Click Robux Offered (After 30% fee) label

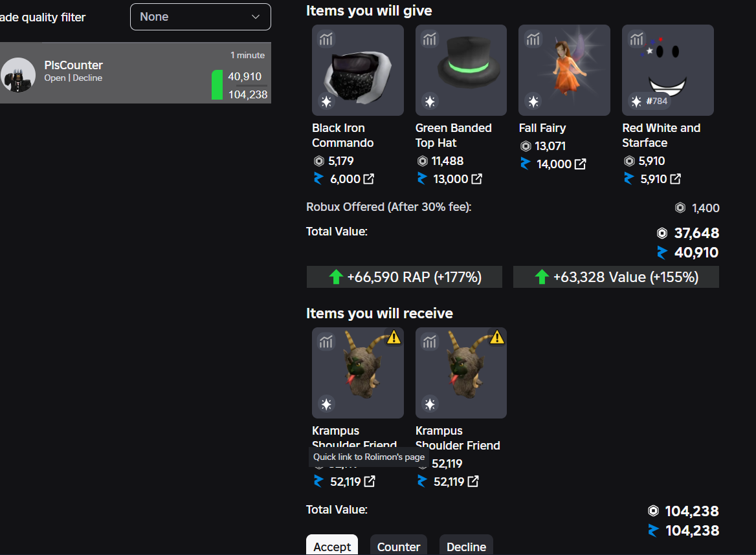point(388,207)
